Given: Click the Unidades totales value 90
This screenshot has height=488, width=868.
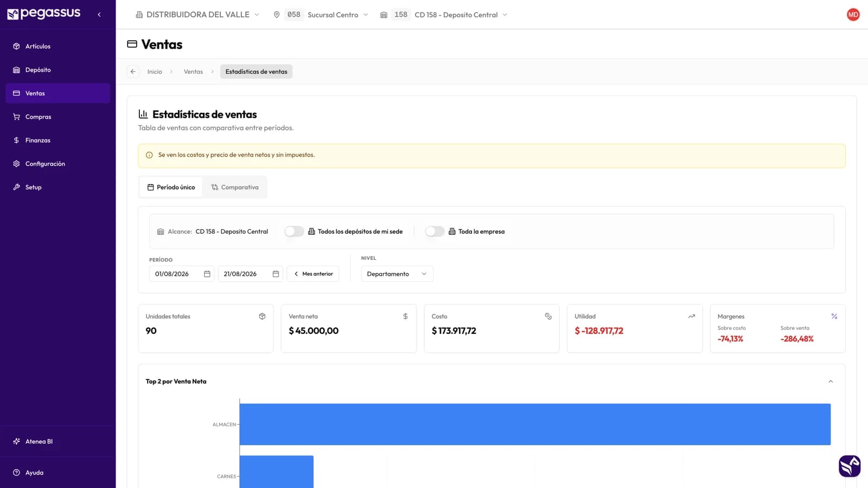Looking at the screenshot, I should pyautogui.click(x=151, y=331).
